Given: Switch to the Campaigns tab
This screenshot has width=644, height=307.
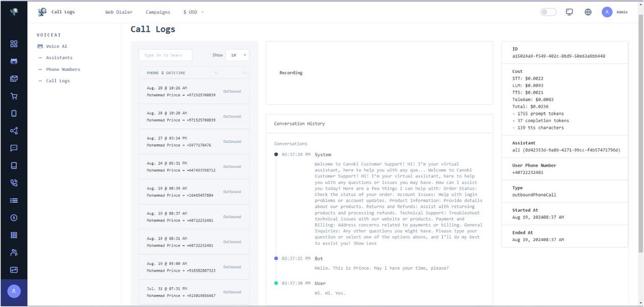Looking at the screenshot, I should [158, 12].
